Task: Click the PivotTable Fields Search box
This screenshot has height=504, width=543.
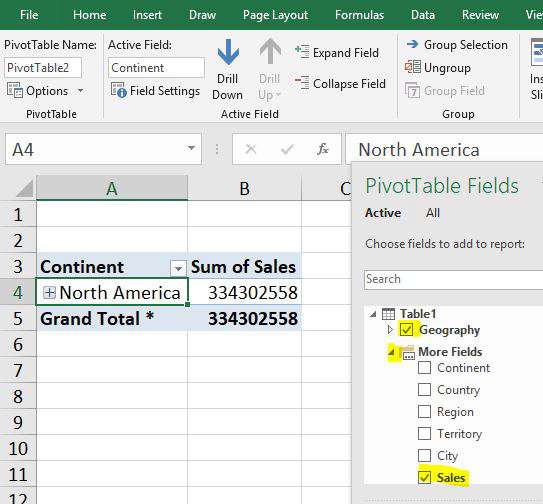Action: click(453, 279)
